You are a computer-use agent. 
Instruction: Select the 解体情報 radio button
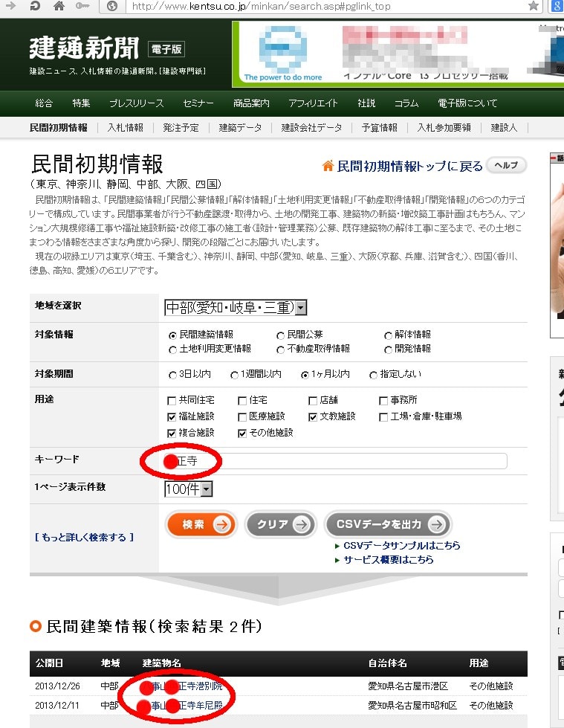point(389,335)
